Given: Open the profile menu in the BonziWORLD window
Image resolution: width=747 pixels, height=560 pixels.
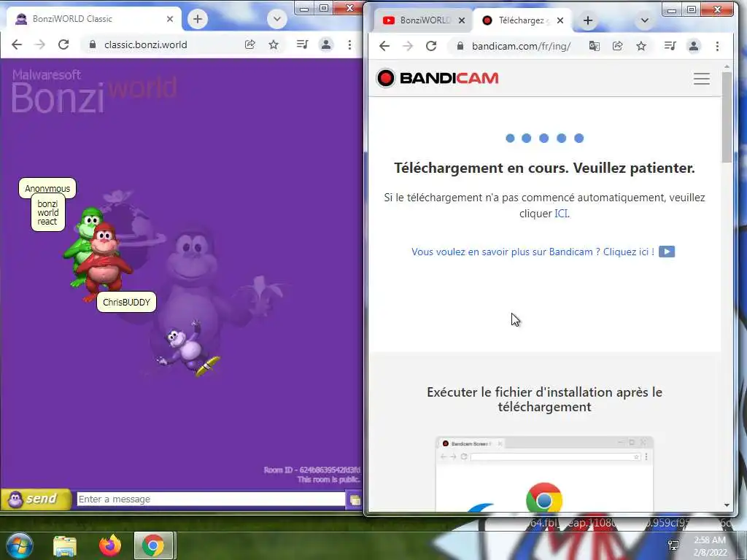Looking at the screenshot, I should (x=326, y=44).
